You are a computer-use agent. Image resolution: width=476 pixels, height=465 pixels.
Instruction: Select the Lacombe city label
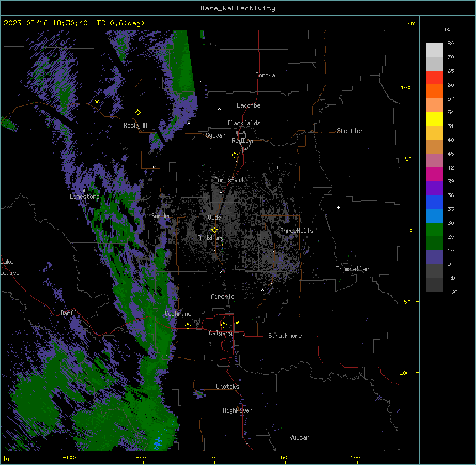[248, 105]
